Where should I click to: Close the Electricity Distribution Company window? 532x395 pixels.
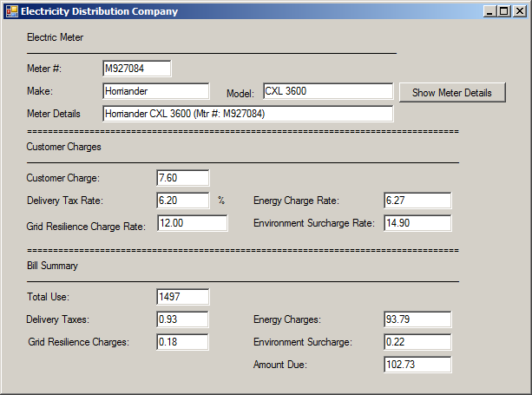[x=520, y=11]
